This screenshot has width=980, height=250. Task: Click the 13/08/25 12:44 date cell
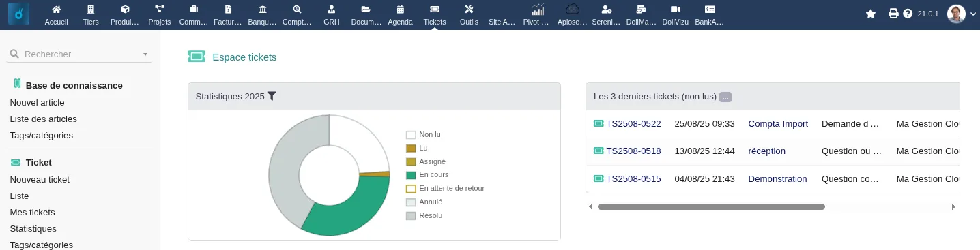pos(704,151)
